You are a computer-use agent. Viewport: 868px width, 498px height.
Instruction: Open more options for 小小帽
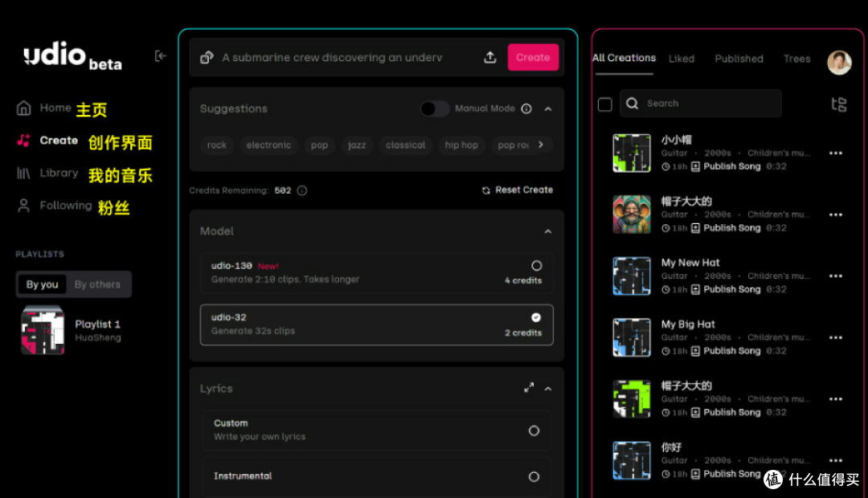tap(836, 153)
